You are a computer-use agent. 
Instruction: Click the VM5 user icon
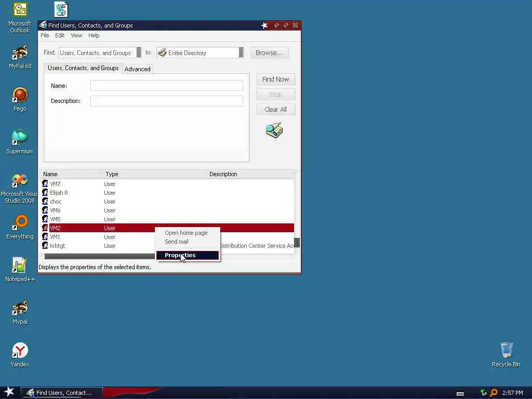(45, 219)
